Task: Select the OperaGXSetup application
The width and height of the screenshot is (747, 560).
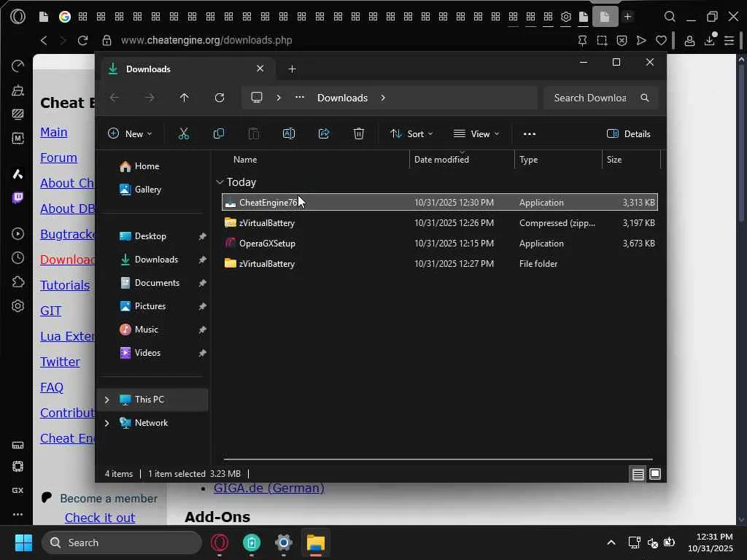Action: pyautogui.click(x=439, y=244)
